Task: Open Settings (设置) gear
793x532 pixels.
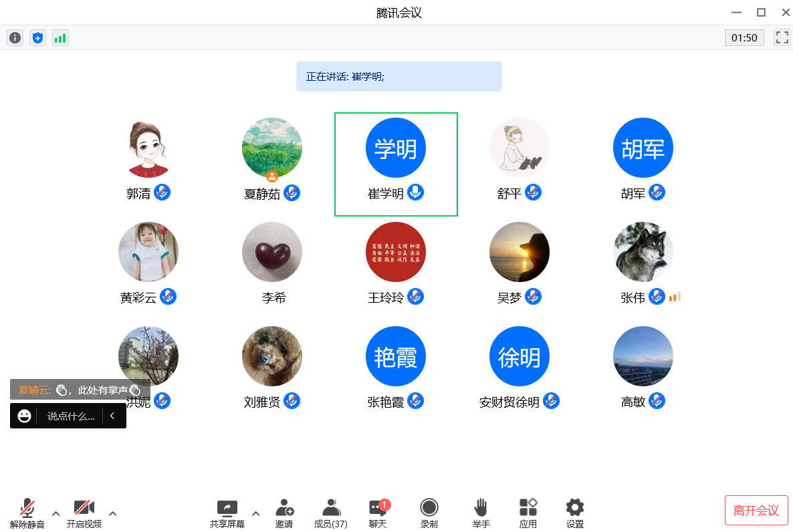Action: 574,513
